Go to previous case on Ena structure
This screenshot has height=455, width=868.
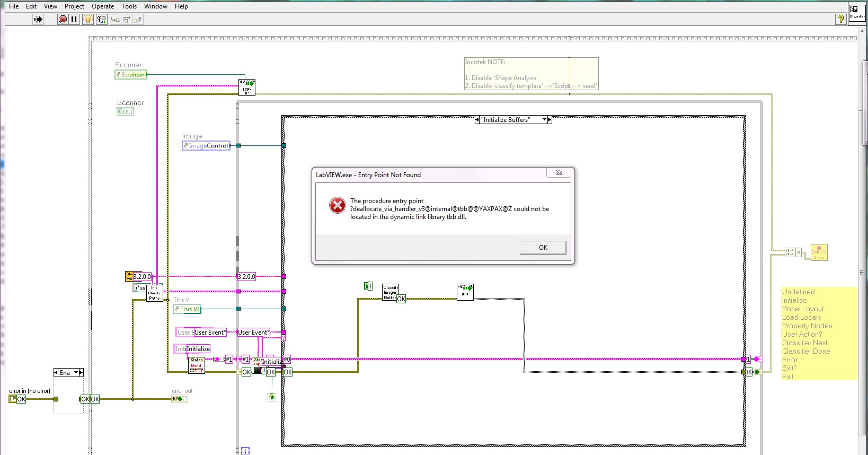coord(56,373)
